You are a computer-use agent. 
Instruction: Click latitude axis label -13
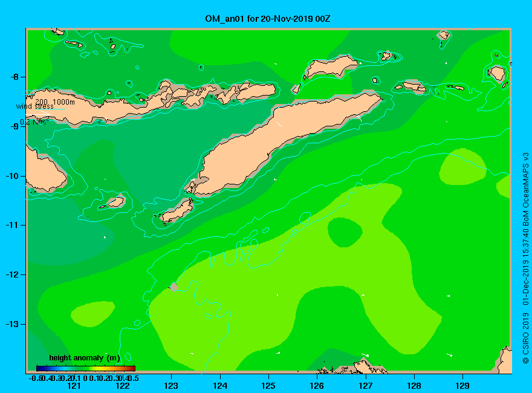tap(13, 324)
